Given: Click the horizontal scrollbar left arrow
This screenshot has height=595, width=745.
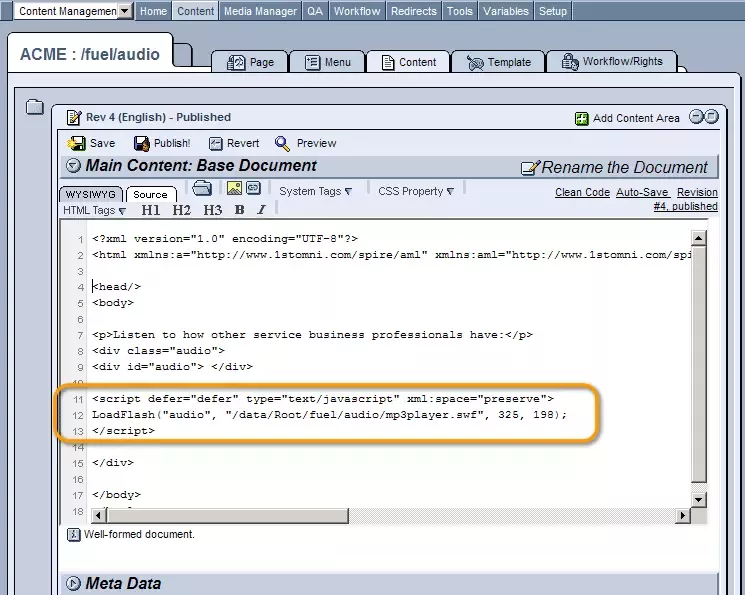Looking at the screenshot, I should (x=98, y=515).
